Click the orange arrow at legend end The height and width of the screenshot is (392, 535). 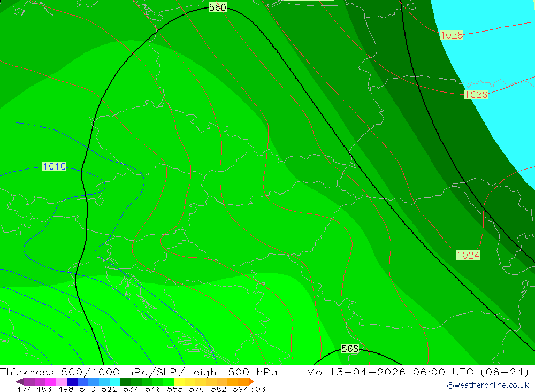click(x=251, y=381)
